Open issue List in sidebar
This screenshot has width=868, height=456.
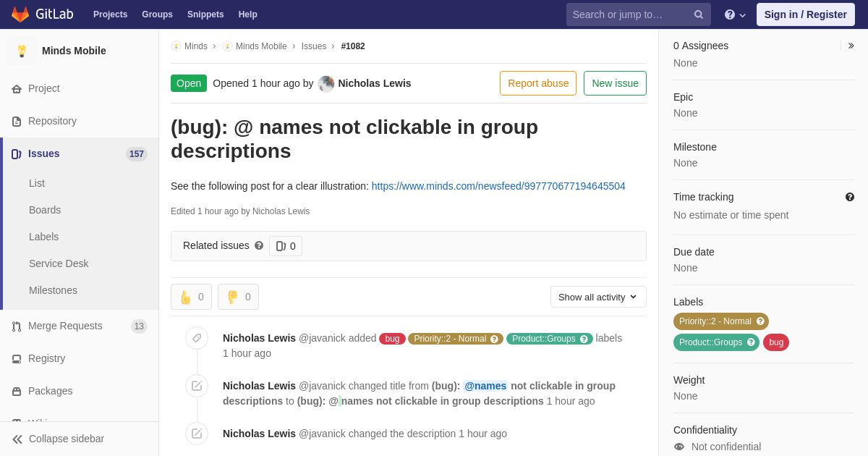(37, 183)
